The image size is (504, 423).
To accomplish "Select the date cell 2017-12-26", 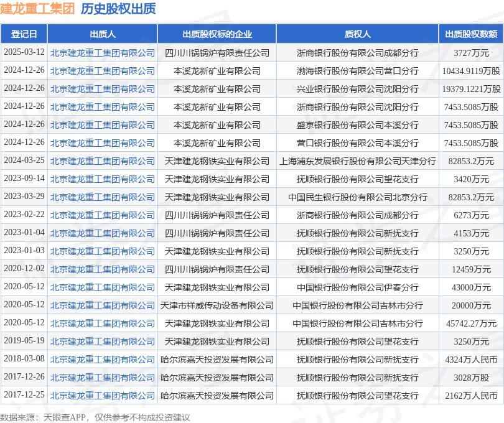I will coord(24,376).
